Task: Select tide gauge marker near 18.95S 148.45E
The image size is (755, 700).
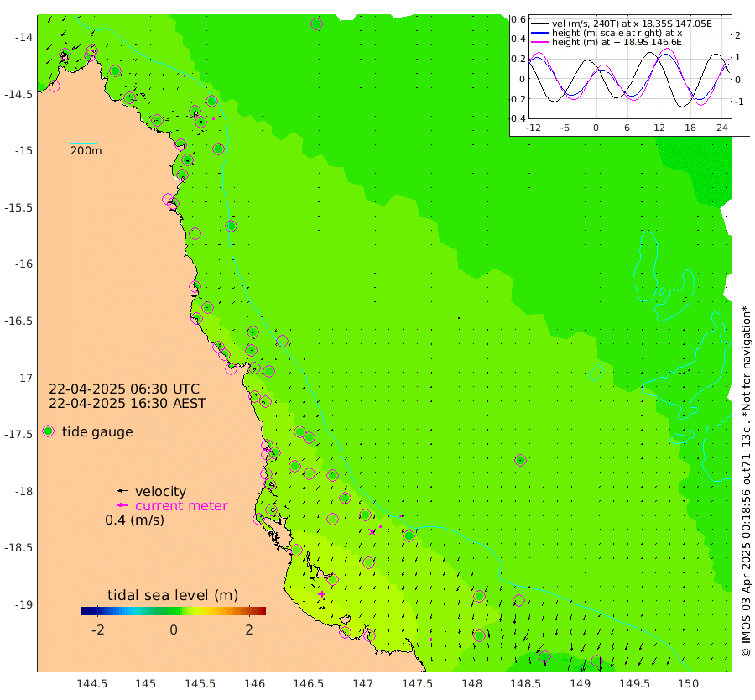Action: [518, 600]
